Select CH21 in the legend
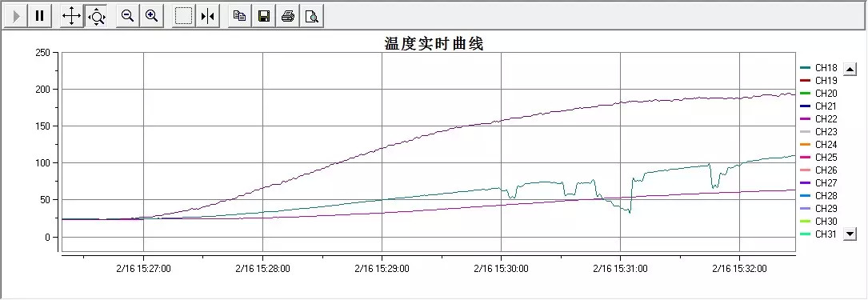 (819, 106)
